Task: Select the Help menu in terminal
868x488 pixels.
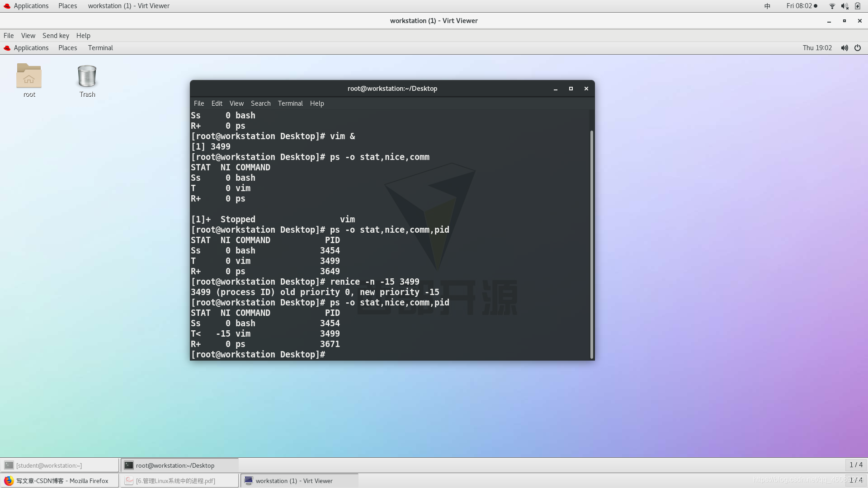Action: click(x=317, y=103)
